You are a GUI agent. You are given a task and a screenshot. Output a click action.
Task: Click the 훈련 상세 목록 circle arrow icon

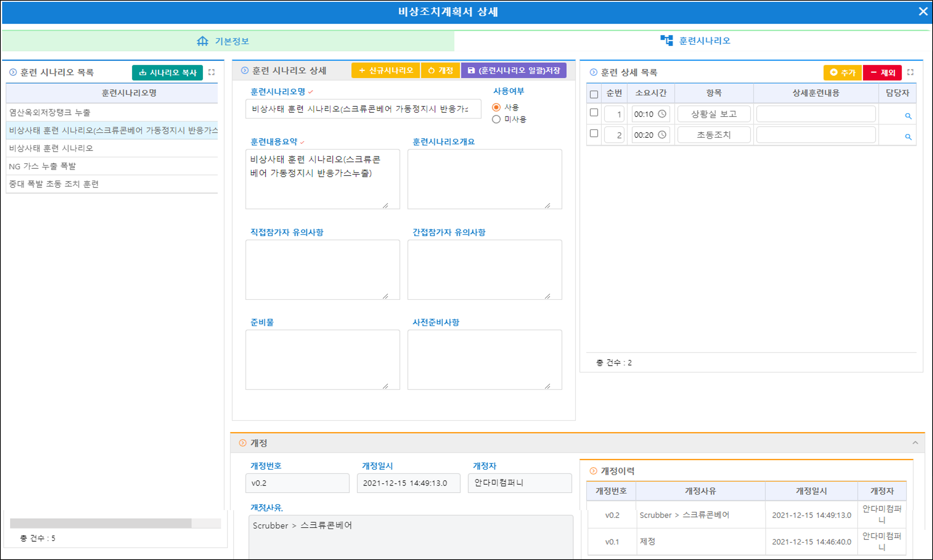[x=593, y=72]
